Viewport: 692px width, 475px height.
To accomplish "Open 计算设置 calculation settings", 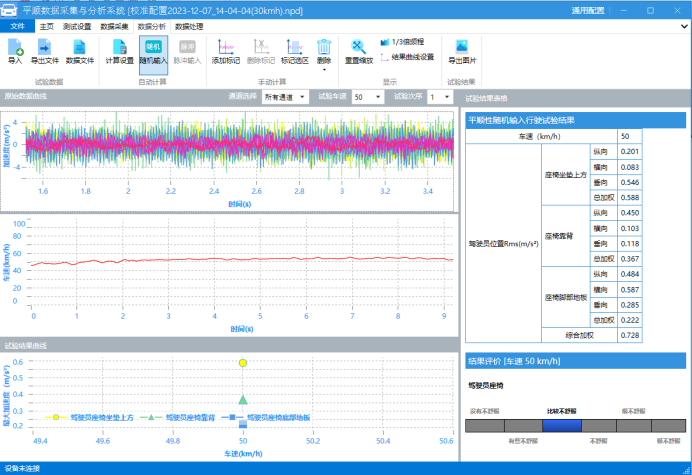I will click(120, 52).
